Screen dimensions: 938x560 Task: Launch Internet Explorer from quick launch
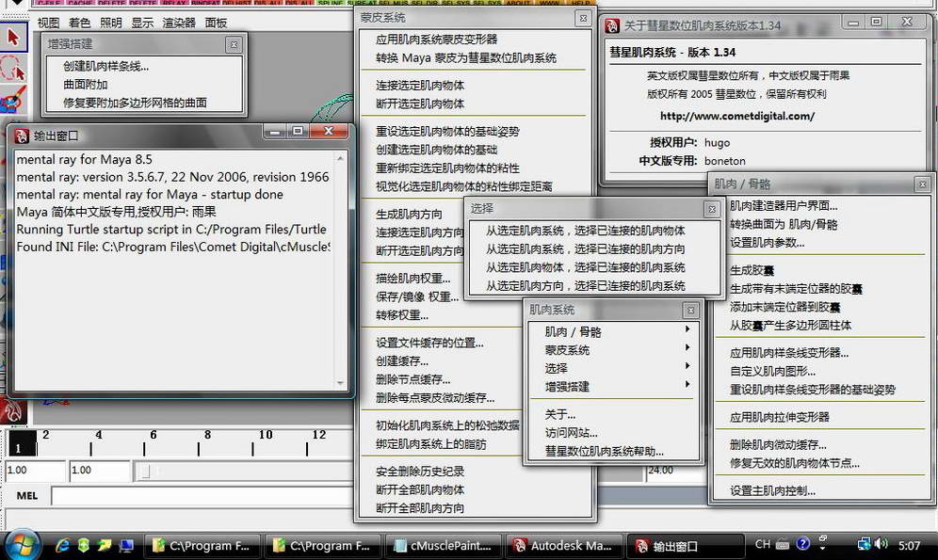coord(62,545)
